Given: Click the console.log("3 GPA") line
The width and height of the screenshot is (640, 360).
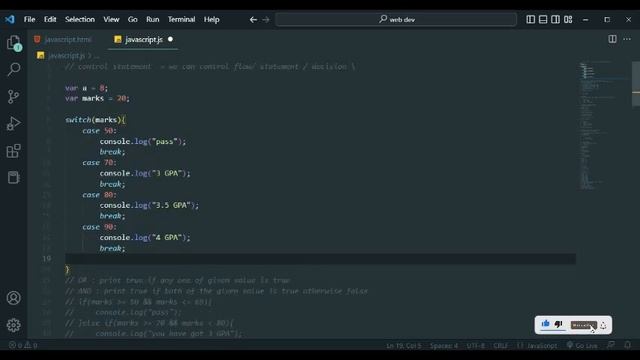Looking at the screenshot, I should tap(145, 173).
